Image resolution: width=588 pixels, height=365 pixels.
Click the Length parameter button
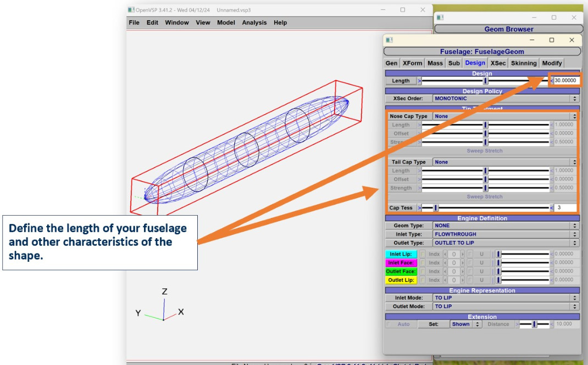[401, 81]
